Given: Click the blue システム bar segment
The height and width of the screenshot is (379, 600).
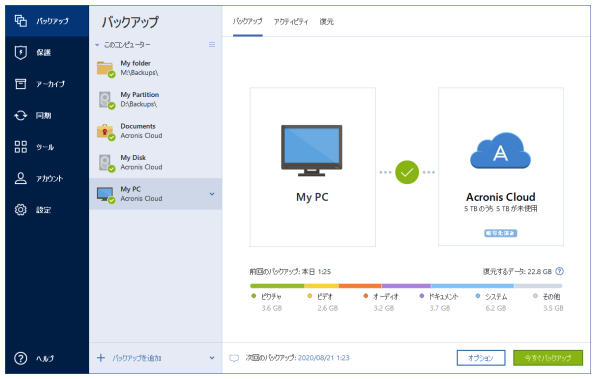Looking at the screenshot, I should tap(473, 286).
